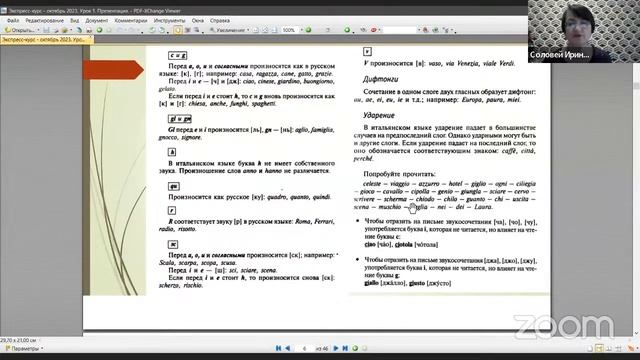This screenshot has width=640, height=360.
Task: Click the green go back view button
Action: pos(355,348)
